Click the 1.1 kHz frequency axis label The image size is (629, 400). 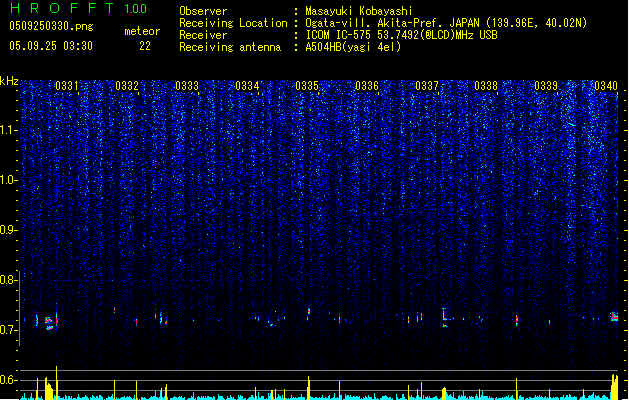click(7, 130)
